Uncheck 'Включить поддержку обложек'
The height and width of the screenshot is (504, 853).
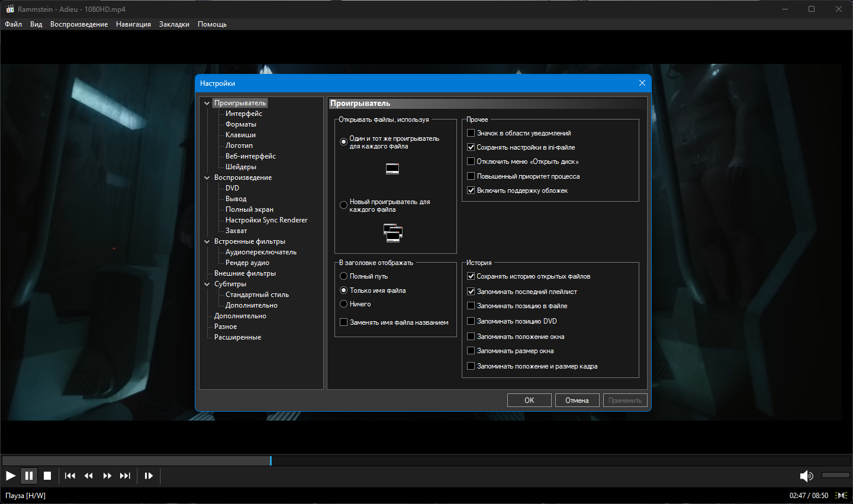[471, 190]
